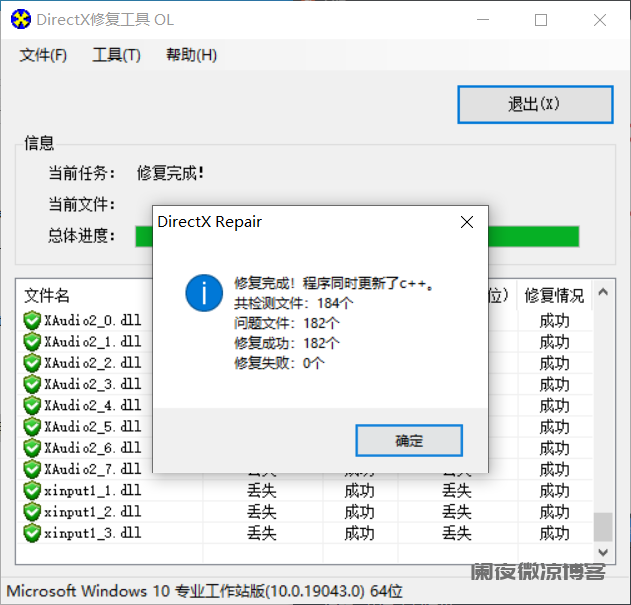Screen dimensions: 631x605
Task: Open the 工具(T) menu
Action: click(x=117, y=55)
